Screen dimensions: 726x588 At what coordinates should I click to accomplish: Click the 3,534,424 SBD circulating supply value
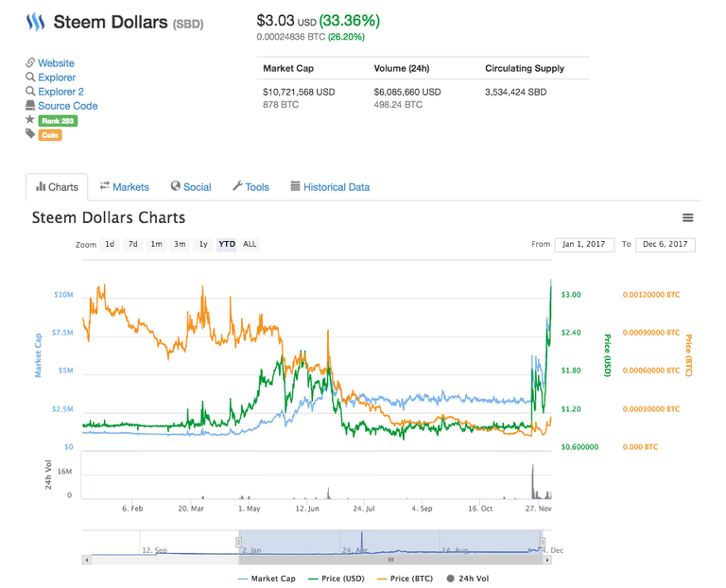pyautogui.click(x=516, y=92)
